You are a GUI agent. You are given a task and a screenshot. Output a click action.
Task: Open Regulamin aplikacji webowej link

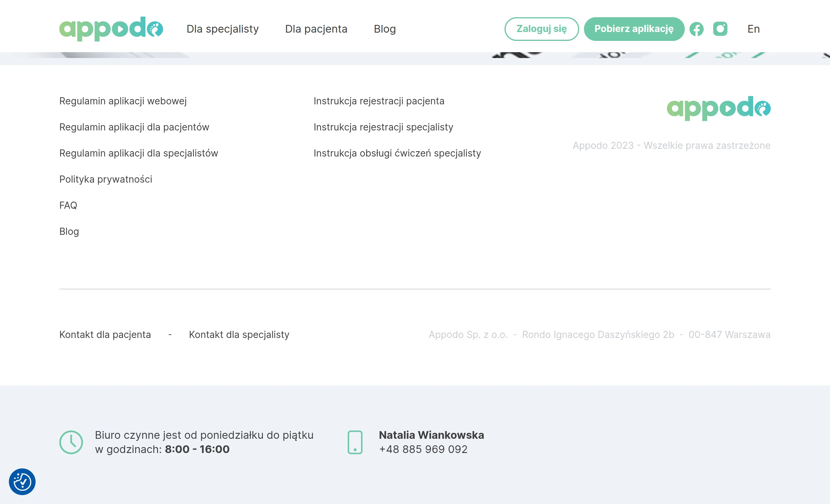coord(123,101)
